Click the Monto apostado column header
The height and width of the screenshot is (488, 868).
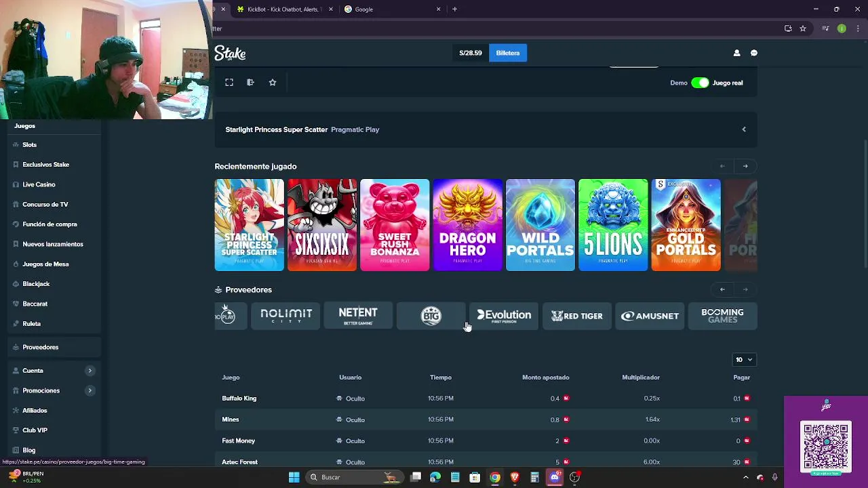point(545,378)
